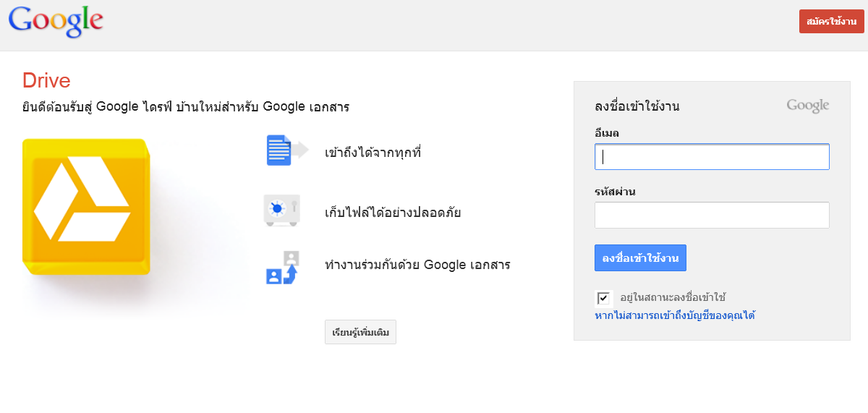Click the large yellow Google Drive icon
Viewport: 868px width, 413px height.
coord(86,206)
